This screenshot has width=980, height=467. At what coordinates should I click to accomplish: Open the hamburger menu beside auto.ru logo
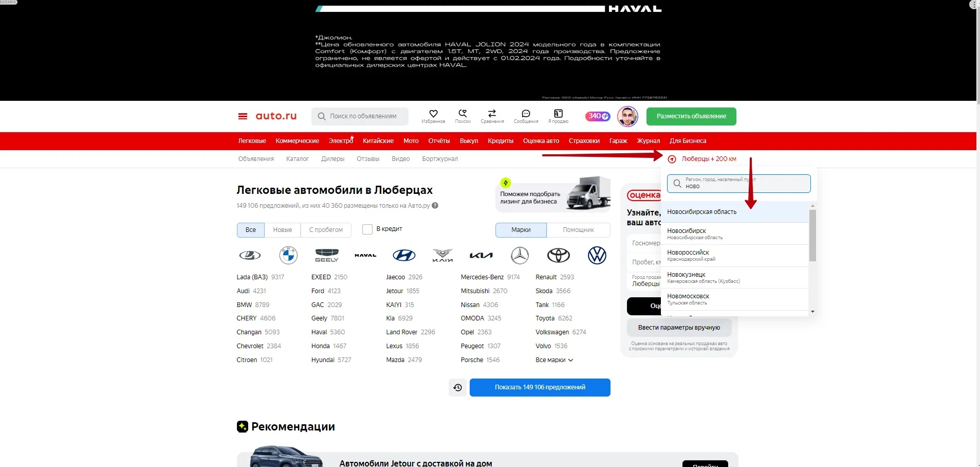pos(243,116)
